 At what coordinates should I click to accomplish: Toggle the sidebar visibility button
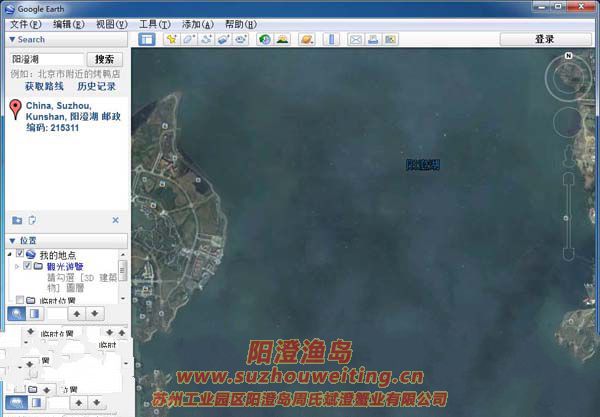pyautogui.click(x=146, y=40)
